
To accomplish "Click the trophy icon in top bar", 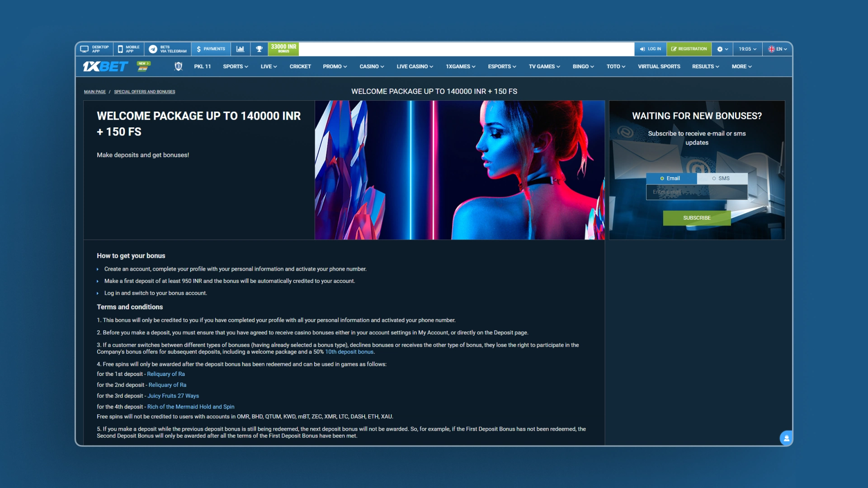I will 259,49.
